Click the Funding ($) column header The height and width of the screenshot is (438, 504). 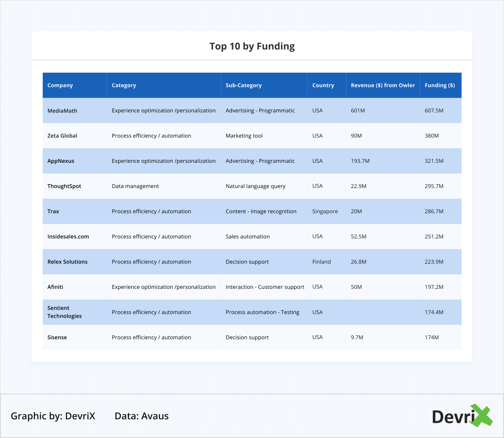(440, 85)
